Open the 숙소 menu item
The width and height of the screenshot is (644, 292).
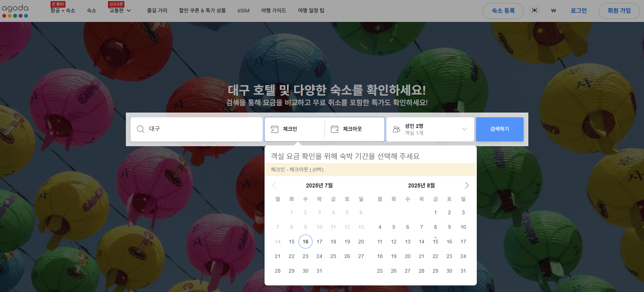91,11
